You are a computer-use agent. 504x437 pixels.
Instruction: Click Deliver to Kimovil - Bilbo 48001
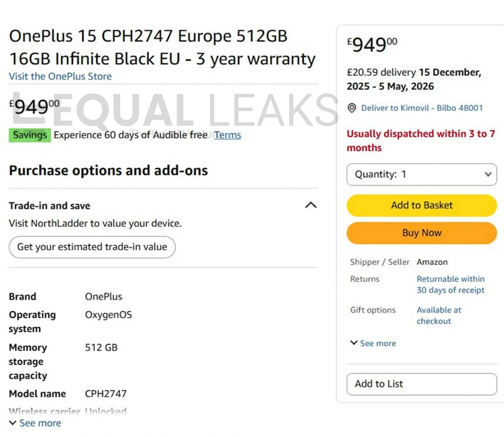[422, 108]
